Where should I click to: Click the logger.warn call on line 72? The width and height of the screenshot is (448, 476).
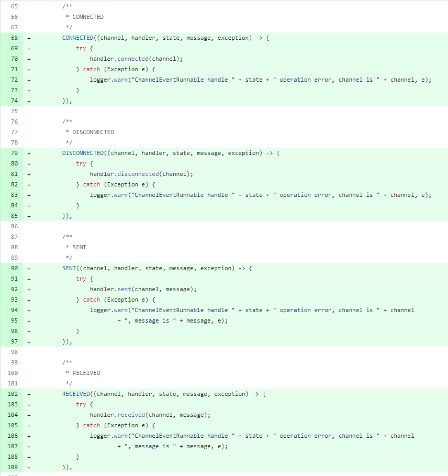(x=261, y=80)
